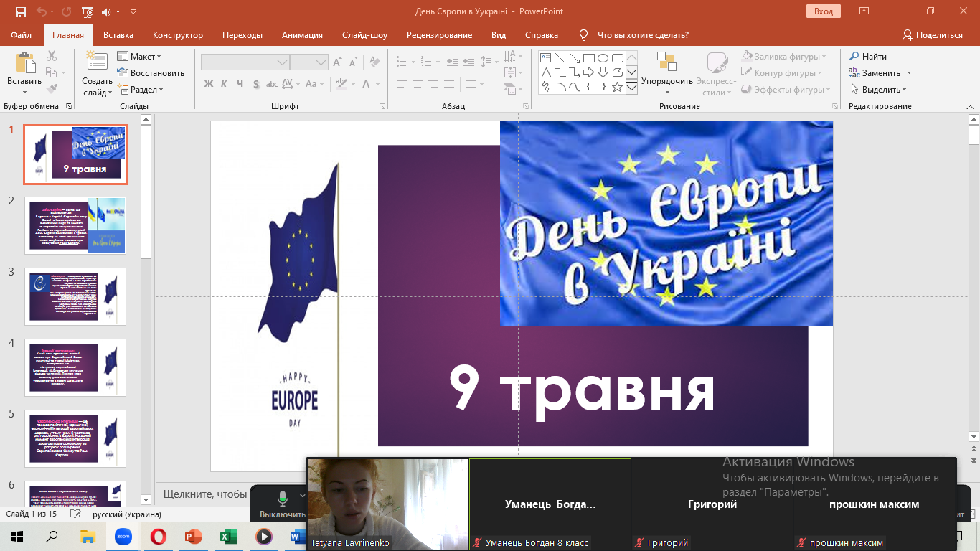Open Zoom app in the taskbar
The width and height of the screenshot is (980, 551).
tap(123, 536)
